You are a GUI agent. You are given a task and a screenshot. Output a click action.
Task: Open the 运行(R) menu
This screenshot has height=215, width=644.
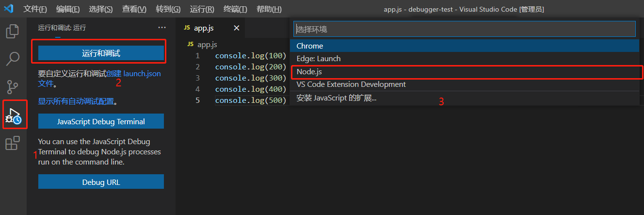(202, 9)
